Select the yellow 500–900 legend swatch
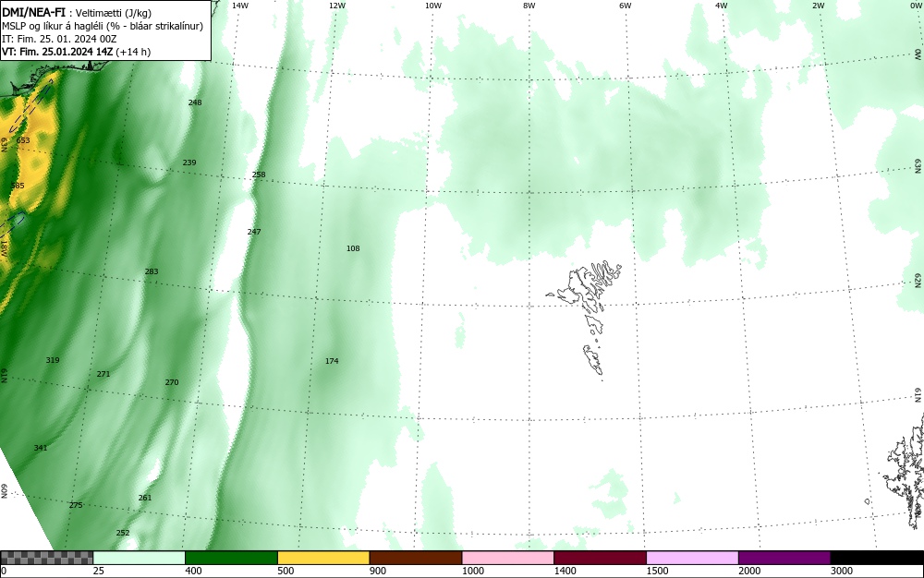The height and width of the screenshot is (578, 924). (x=323, y=558)
